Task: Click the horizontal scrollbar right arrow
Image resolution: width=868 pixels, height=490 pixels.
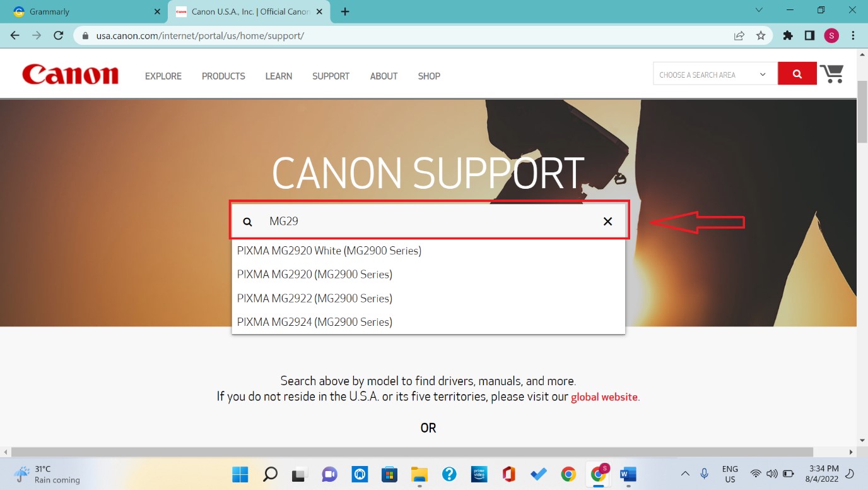Action: (852, 452)
